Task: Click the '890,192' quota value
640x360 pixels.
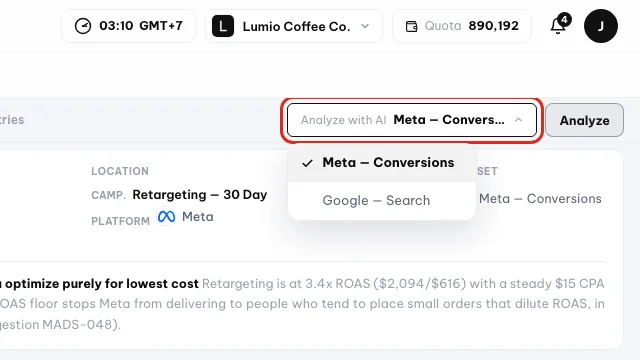Action: (493, 26)
